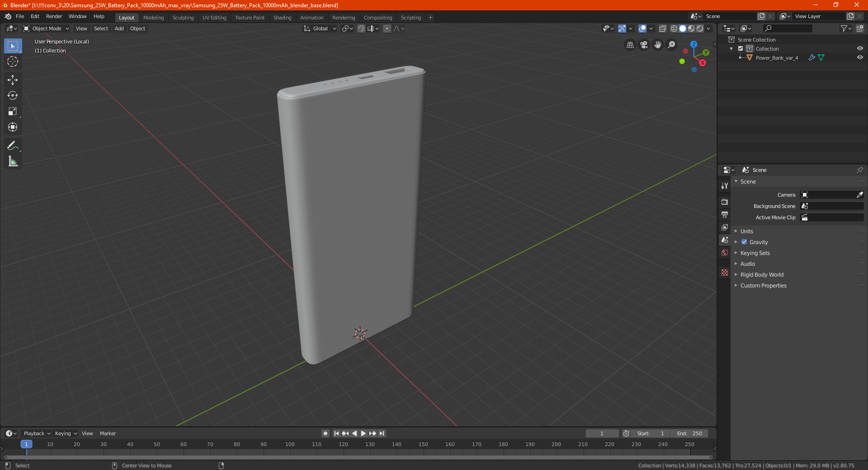Open outliner filter dropdown

pos(846,28)
